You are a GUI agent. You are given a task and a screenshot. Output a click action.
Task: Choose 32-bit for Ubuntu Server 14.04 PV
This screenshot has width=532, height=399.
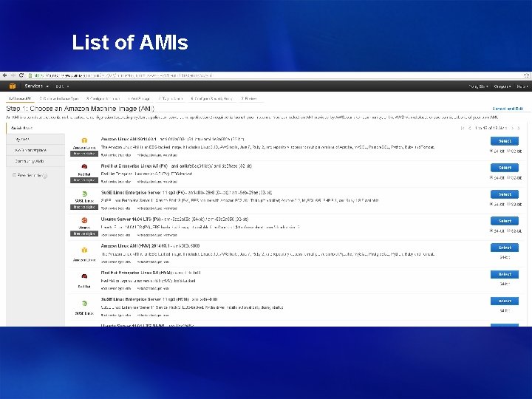point(508,231)
